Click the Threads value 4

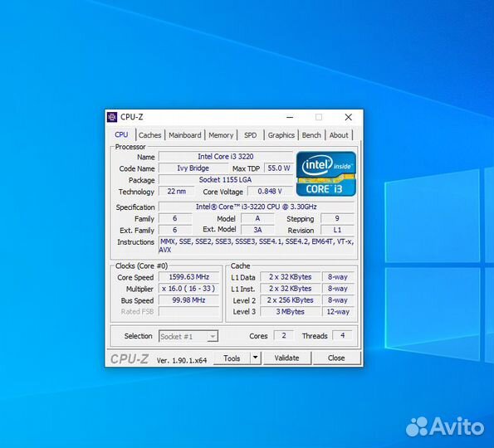click(x=342, y=336)
